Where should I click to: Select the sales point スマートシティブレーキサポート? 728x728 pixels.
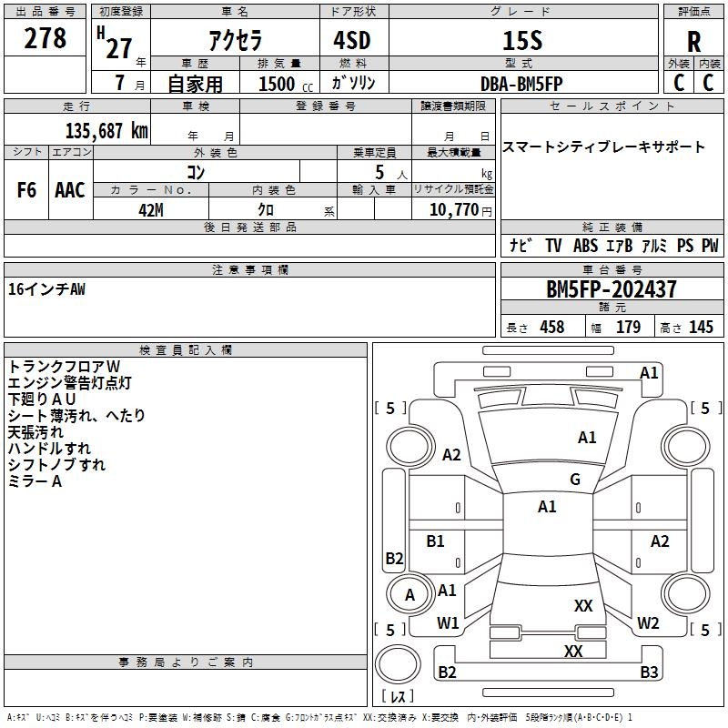(603, 147)
